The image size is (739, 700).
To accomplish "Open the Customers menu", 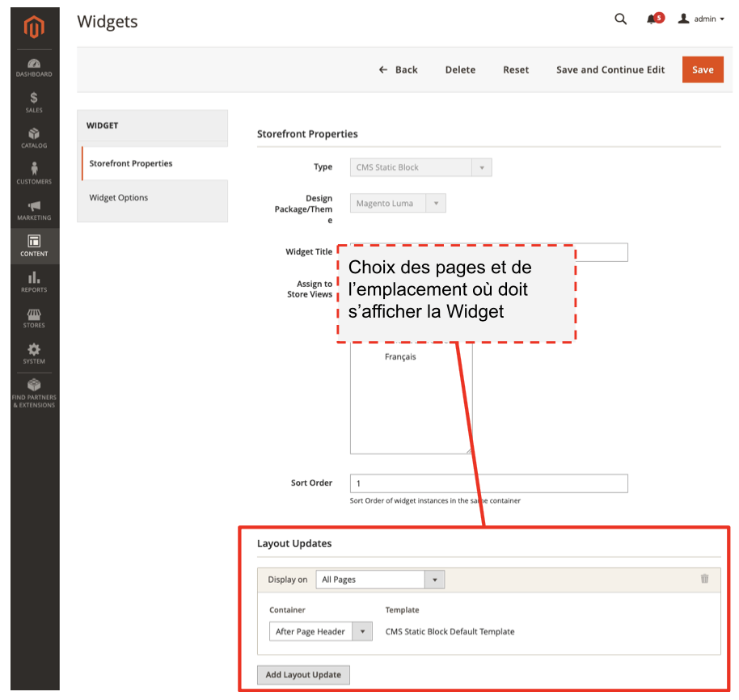I will (35, 174).
